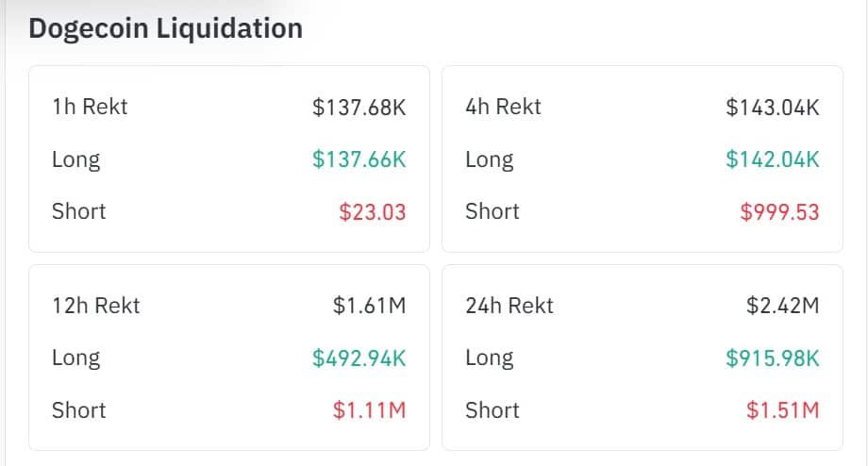Image resolution: width=868 pixels, height=466 pixels.
Task: Select the 12h Rekt label
Action: pyautogui.click(x=96, y=306)
